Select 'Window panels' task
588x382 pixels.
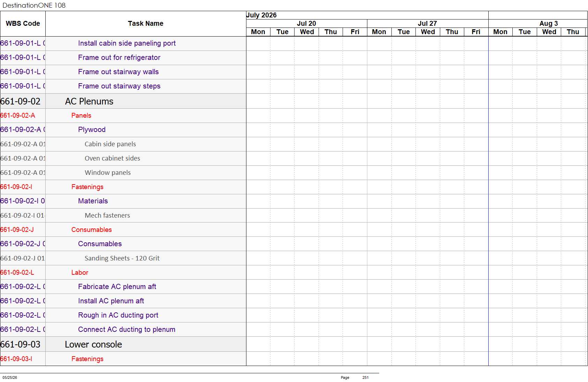pyautogui.click(x=108, y=173)
